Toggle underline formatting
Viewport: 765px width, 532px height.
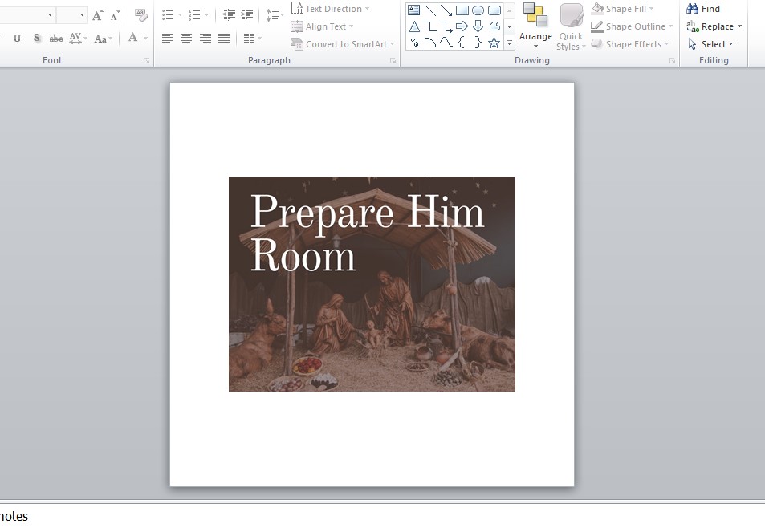[x=17, y=38]
